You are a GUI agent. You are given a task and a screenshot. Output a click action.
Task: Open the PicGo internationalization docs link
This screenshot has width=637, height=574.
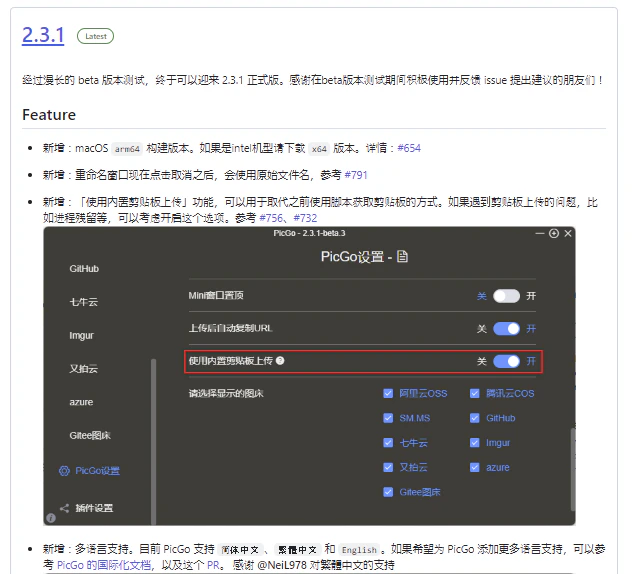tap(104, 565)
